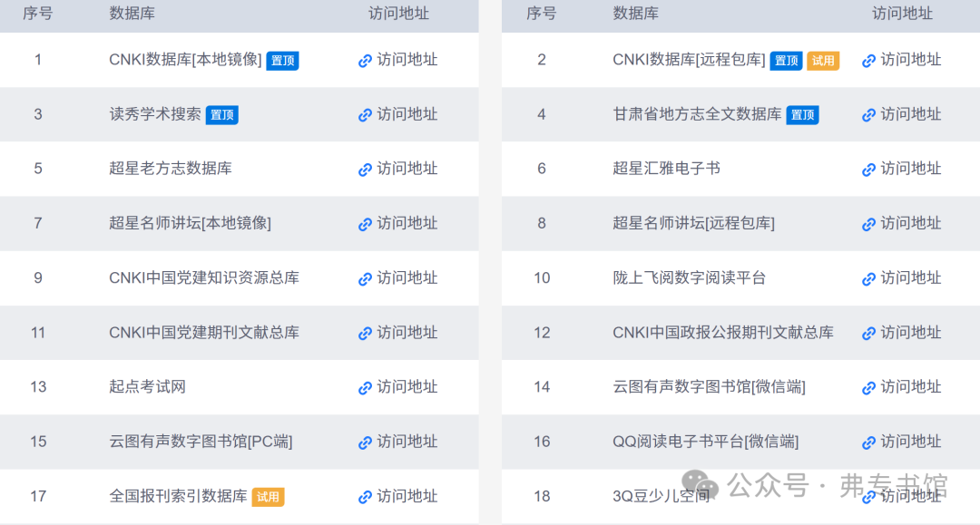Select database name 云图有声数字图书馆[PC端]
Image resolution: width=980 pixels, height=525 pixels.
point(201,442)
